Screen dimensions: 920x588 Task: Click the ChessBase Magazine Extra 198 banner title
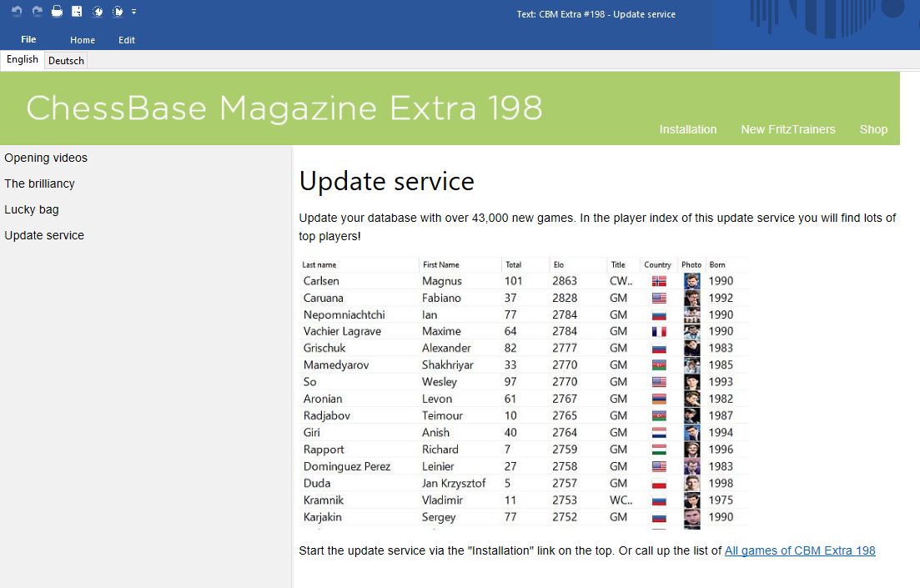coord(284,108)
